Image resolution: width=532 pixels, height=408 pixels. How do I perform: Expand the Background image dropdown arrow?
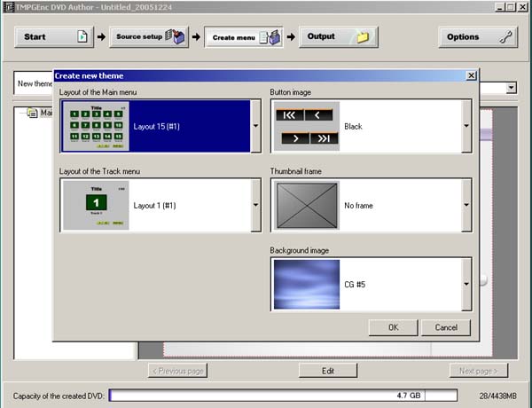coord(466,284)
